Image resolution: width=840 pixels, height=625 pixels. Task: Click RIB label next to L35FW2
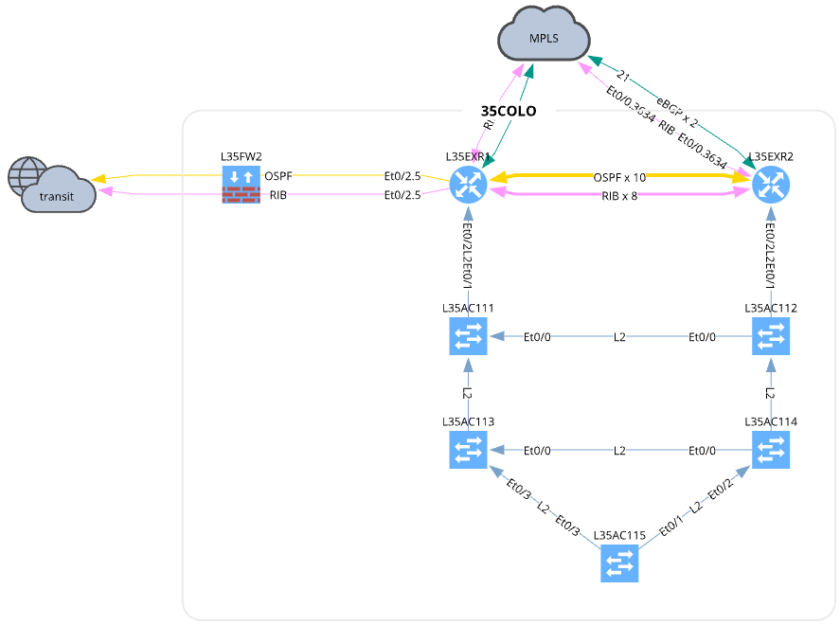point(278,195)
